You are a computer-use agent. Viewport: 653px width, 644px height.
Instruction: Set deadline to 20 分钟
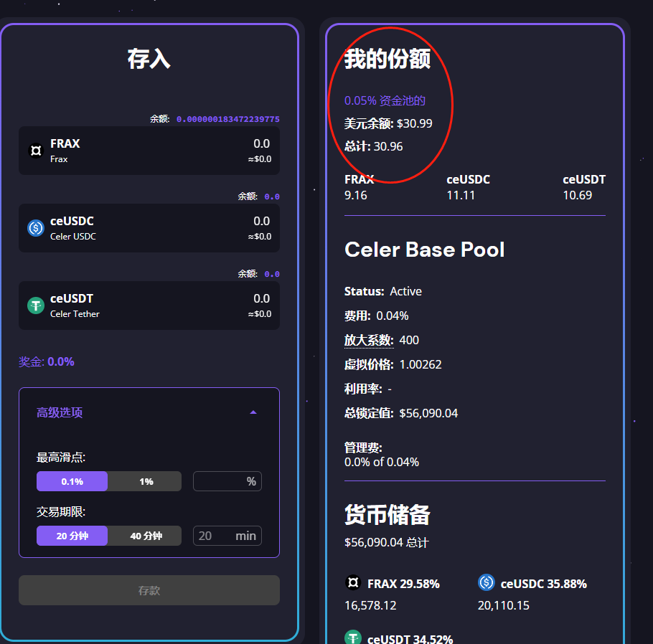pyautogui.click(x=72, y=536)
